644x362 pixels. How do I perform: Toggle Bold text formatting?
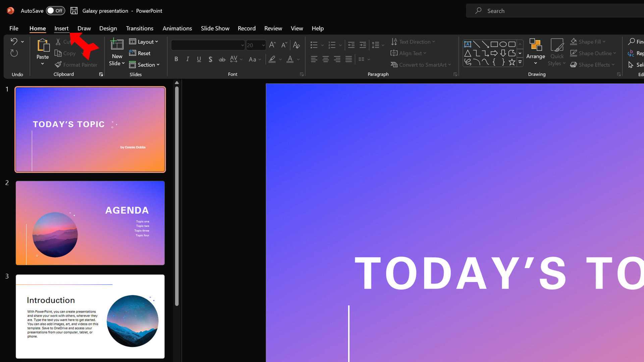[176, 59]
